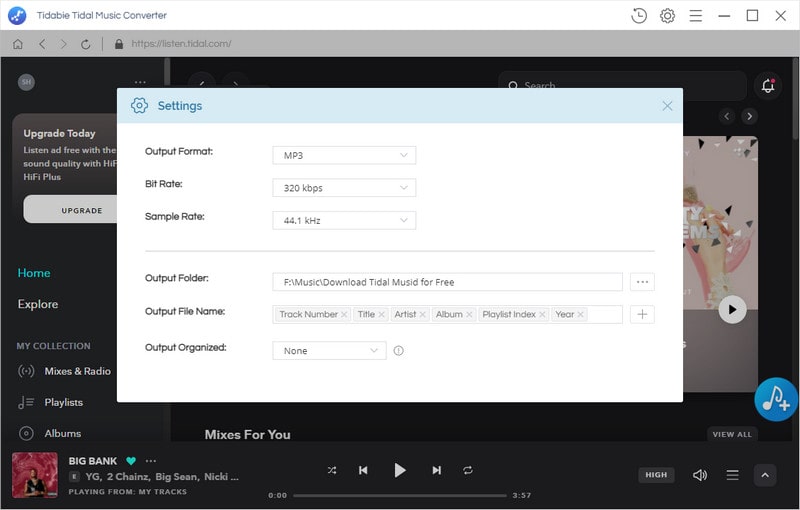Click the Output Organized info icon
Screen dimensions: 800x510
[x=398, y=350]
